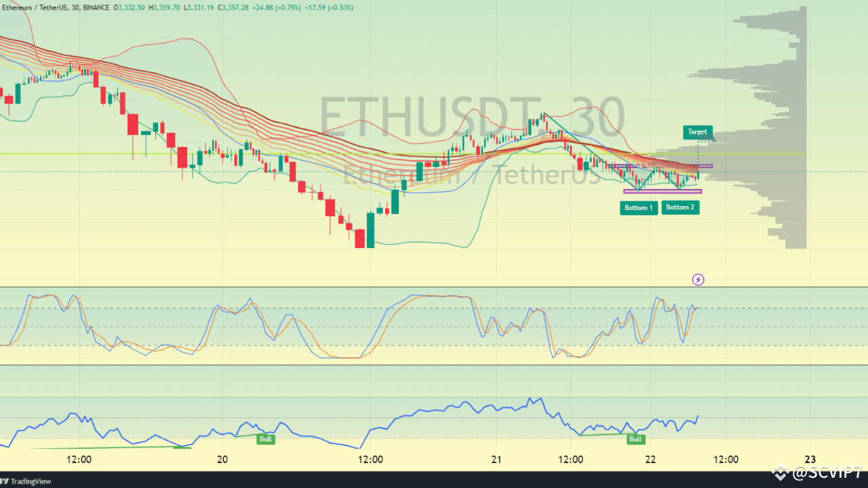Click the TradingView logo
Screen dimensions: 868x488
(x=24, y=482)
